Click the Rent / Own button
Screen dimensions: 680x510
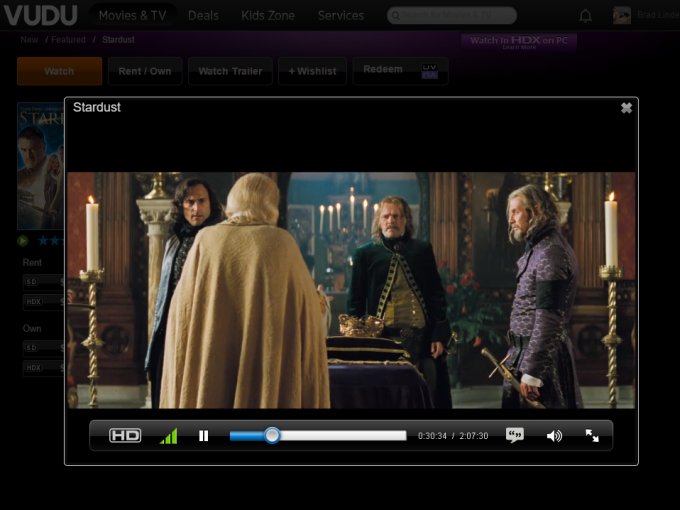[x=145, y=71]
